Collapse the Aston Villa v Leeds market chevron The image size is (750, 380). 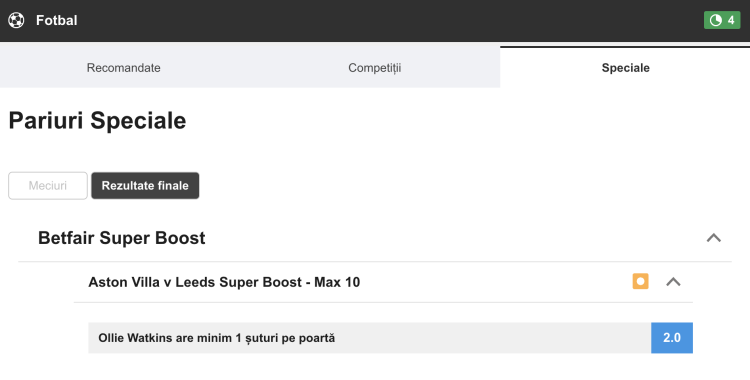coord(673,281)
